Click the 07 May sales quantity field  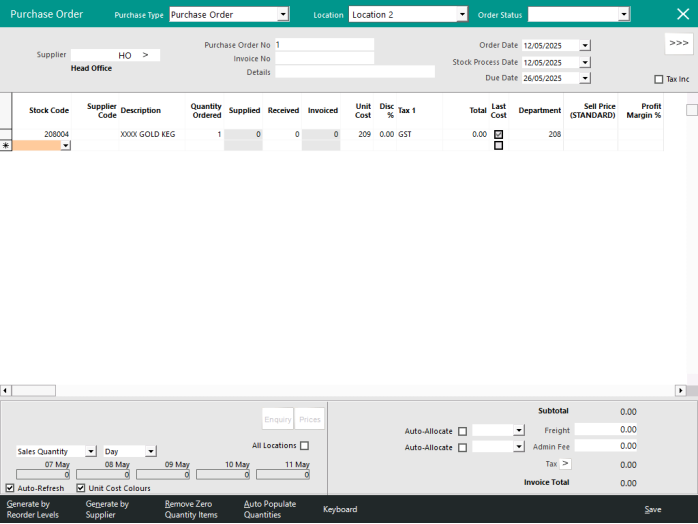point(43,475)
